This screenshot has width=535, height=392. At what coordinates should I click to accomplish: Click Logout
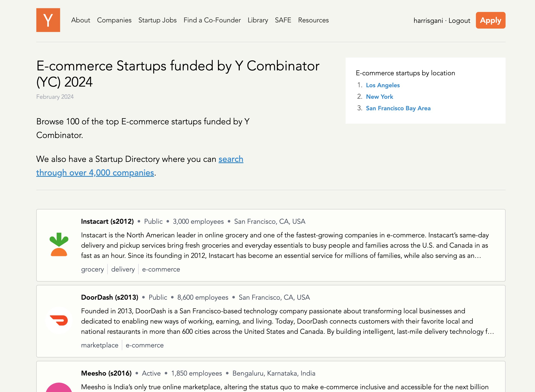(459, 21)
